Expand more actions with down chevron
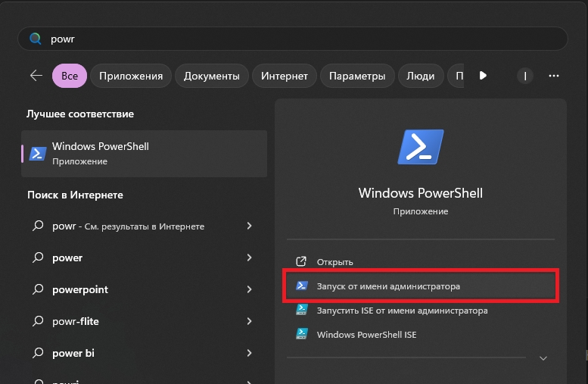This screenshot has width=588, height=384. pyautogui.click(x=543, y=357)
